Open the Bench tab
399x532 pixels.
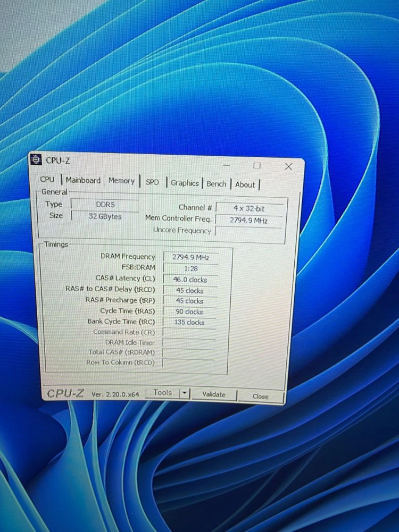[x=217, y=184]
